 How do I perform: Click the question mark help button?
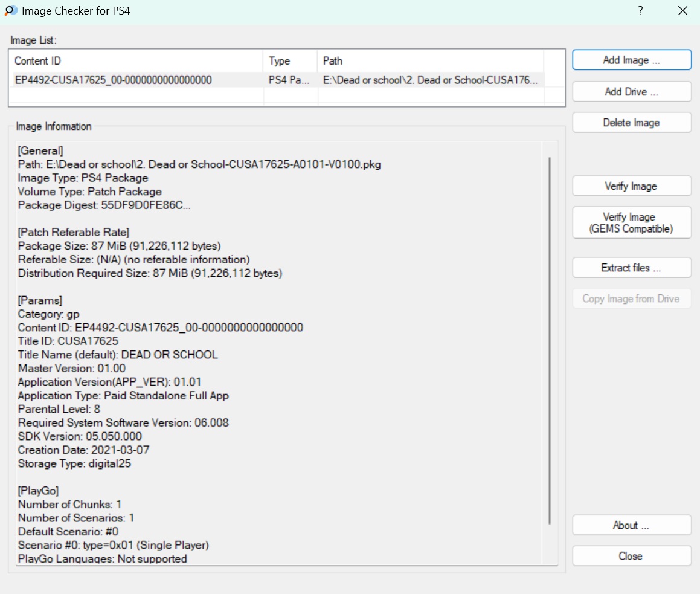point(640,11)
